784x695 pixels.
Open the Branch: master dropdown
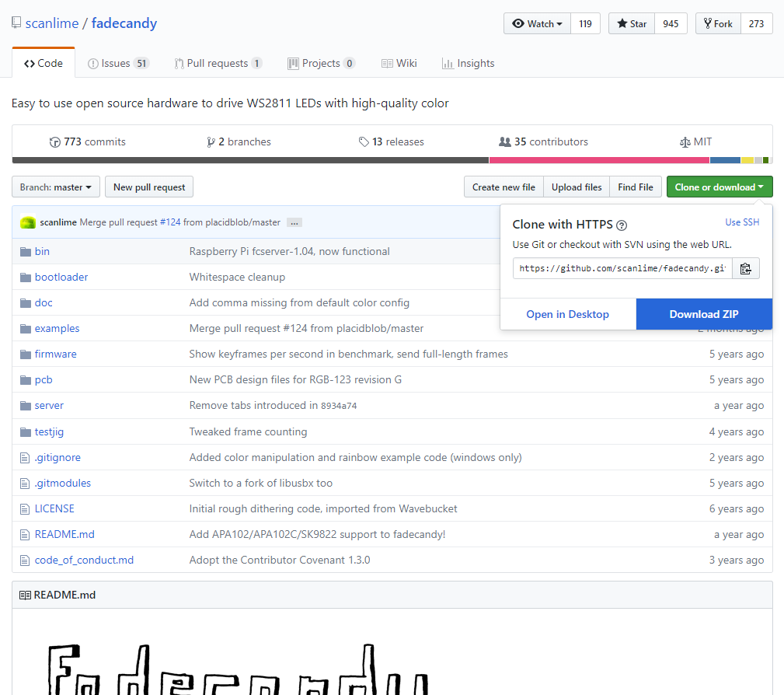[56, 187]
